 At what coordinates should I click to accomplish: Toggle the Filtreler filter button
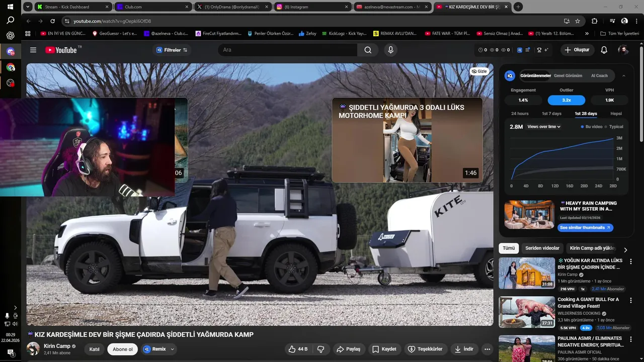pyautogui.click(x=172, y=50)
